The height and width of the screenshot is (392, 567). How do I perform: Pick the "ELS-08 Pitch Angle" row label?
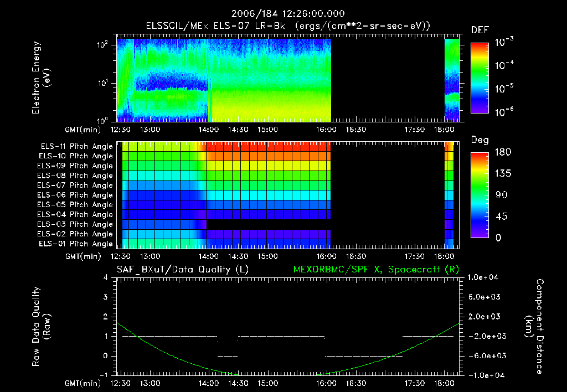pyautogui.click(x=75, y=176)
